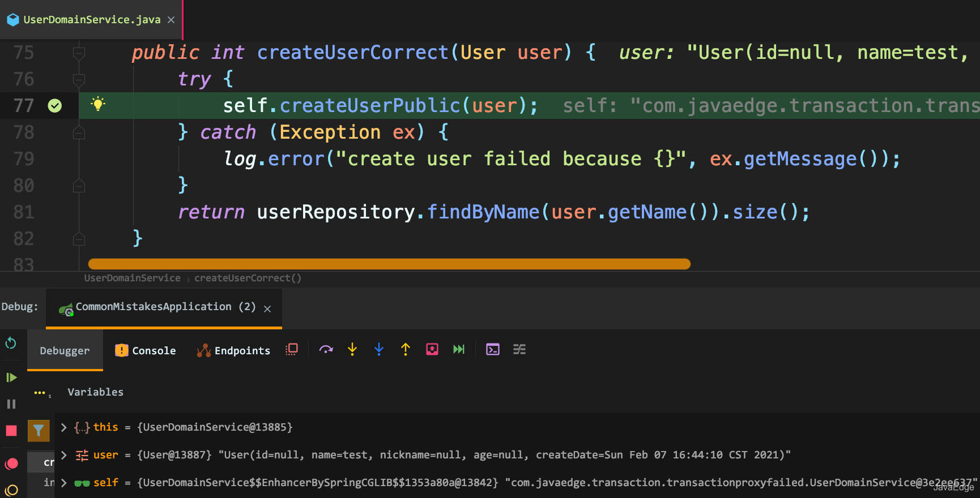Click the Step Over debugger icon
This screenshot has width=980, height=498.
[x=326, y=350]
